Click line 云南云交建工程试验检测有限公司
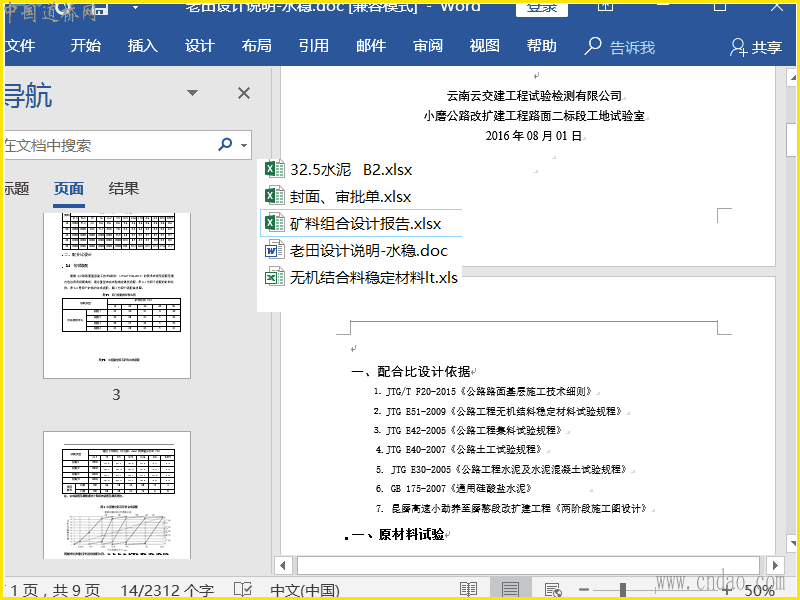This screenshot has width=800, height=600. (534, 95)
